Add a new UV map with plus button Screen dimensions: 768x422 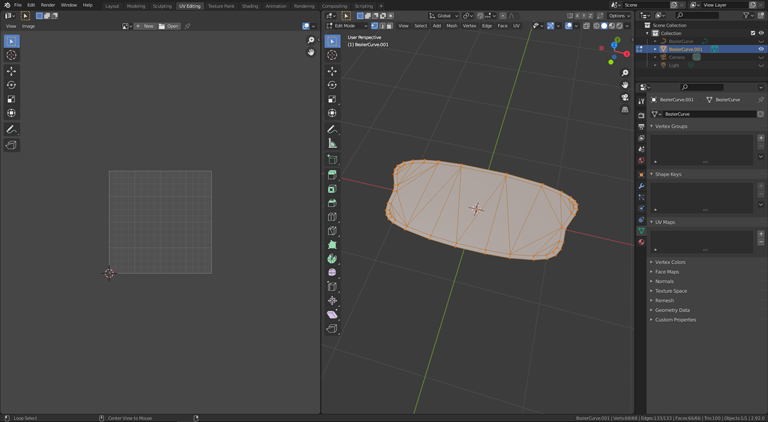coord(761,234)
